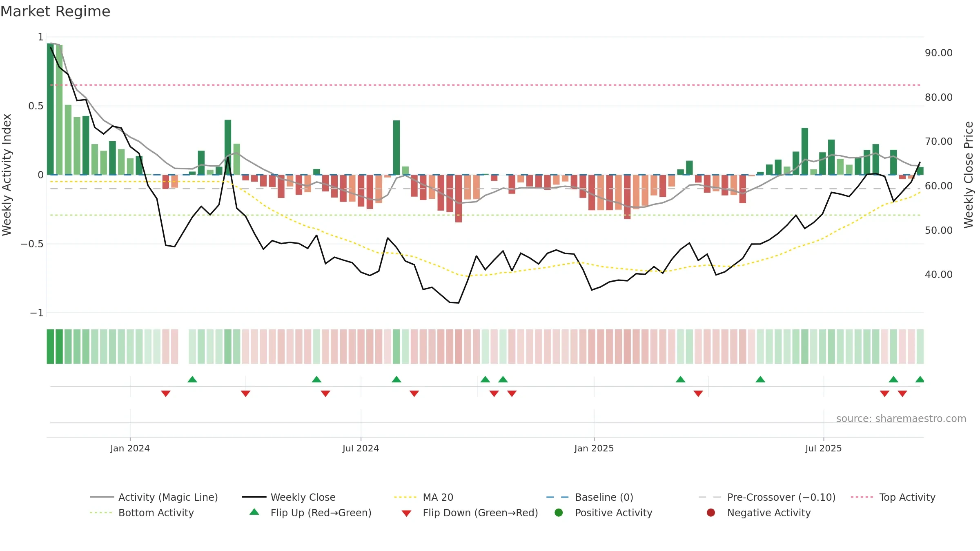Screen dimensions: 980x551
Task: Click the tall green activity bar just after Jul 2024
Action: [396, 147]
